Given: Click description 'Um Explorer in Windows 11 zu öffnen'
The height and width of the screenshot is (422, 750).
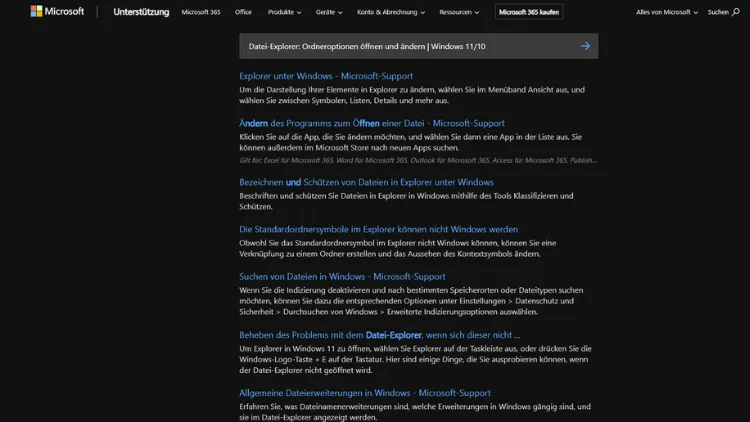Looking at the screenshot, I should tap(415, 359).
